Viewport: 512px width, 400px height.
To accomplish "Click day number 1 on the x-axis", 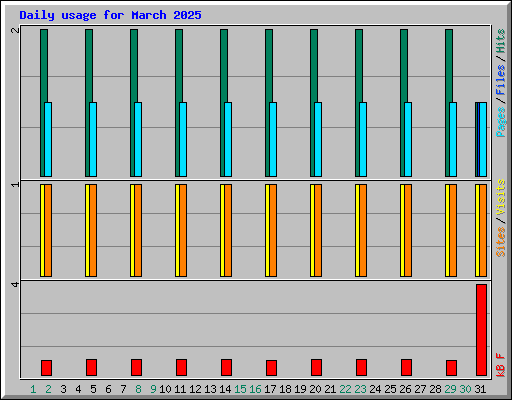I will tap(33, 389).
